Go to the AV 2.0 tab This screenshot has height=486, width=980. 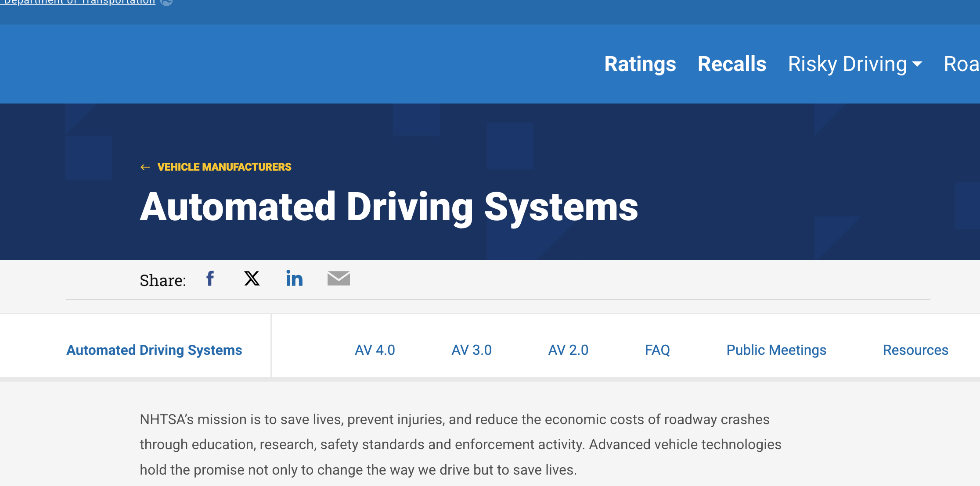pyautogui.click(x=568, y=350)
